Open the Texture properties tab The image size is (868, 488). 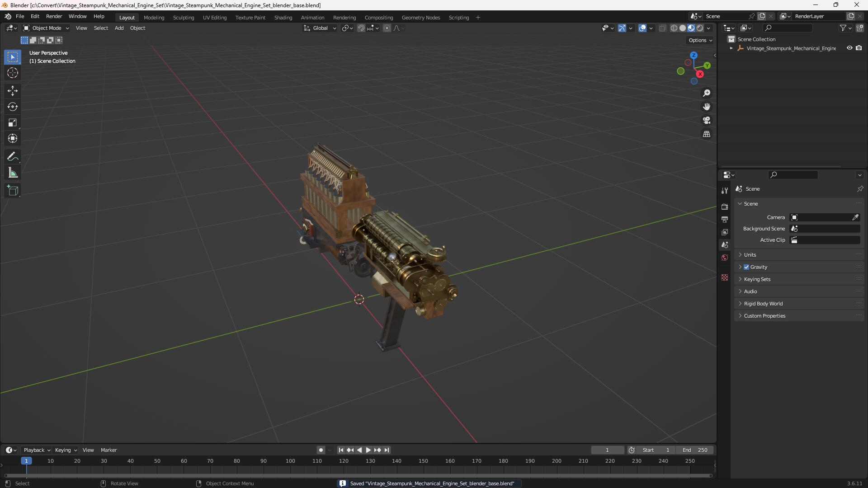[x=725, y=277]
